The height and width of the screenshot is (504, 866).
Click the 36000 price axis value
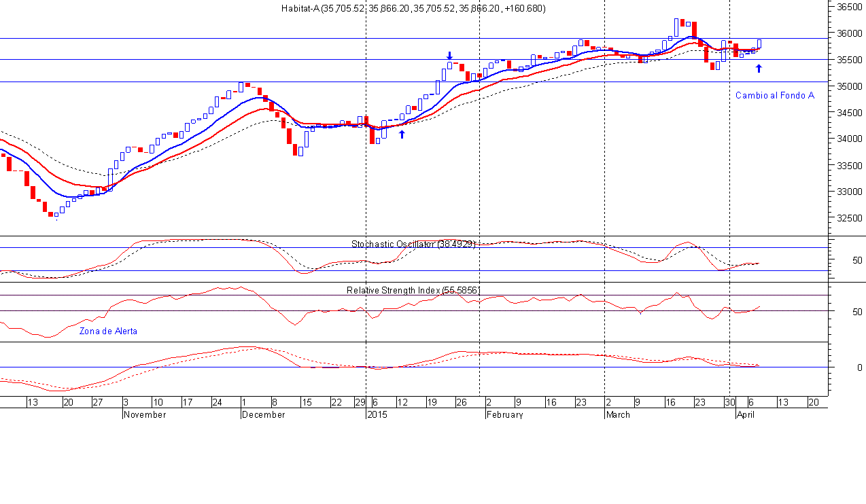849,33
